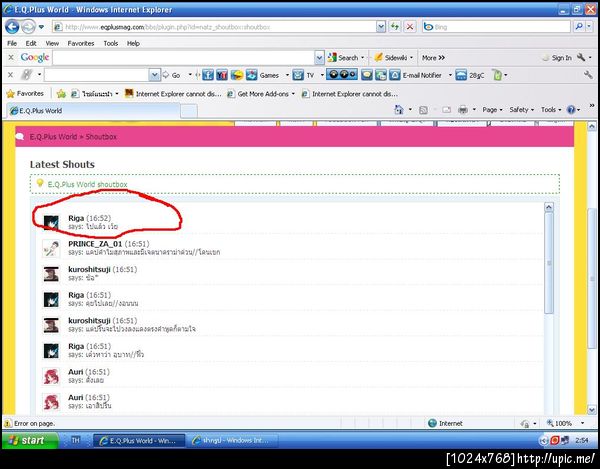Switch to the second Internet Explorer taskbar window
600x469 pixels.
point(232,441)
